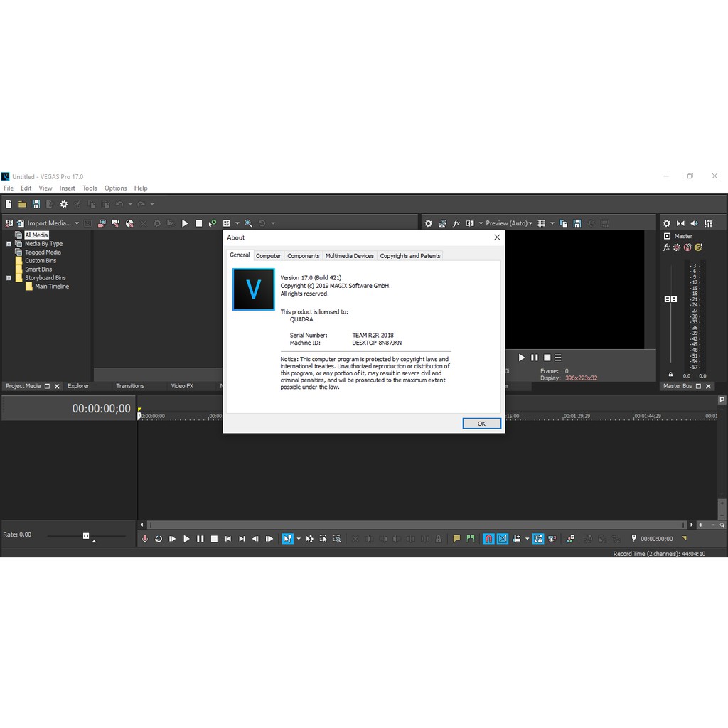
Task: Toggle Master Bus Mute button
Action: [687, 247]
